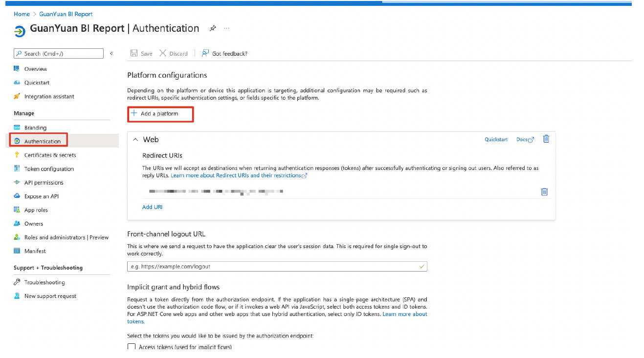The height and width of the screenshot is (358, 644).
Task: Delete the redirect URI row trash icon
Action: pos(544,191)
